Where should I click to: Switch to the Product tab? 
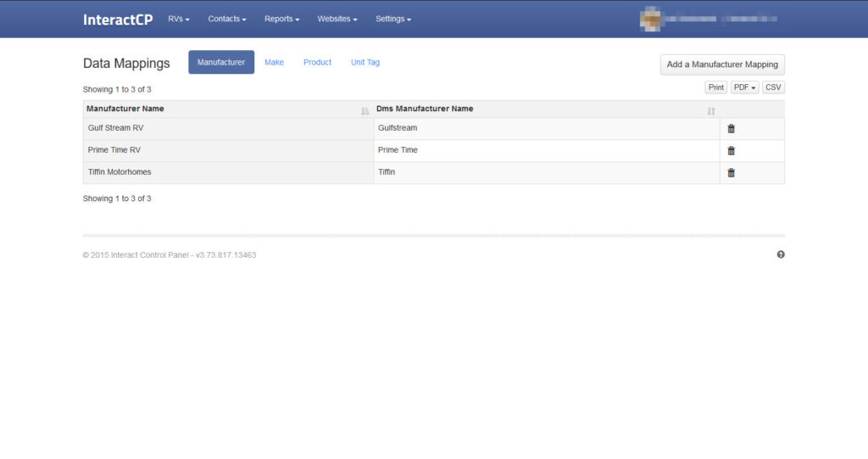[x=317, y=62]
